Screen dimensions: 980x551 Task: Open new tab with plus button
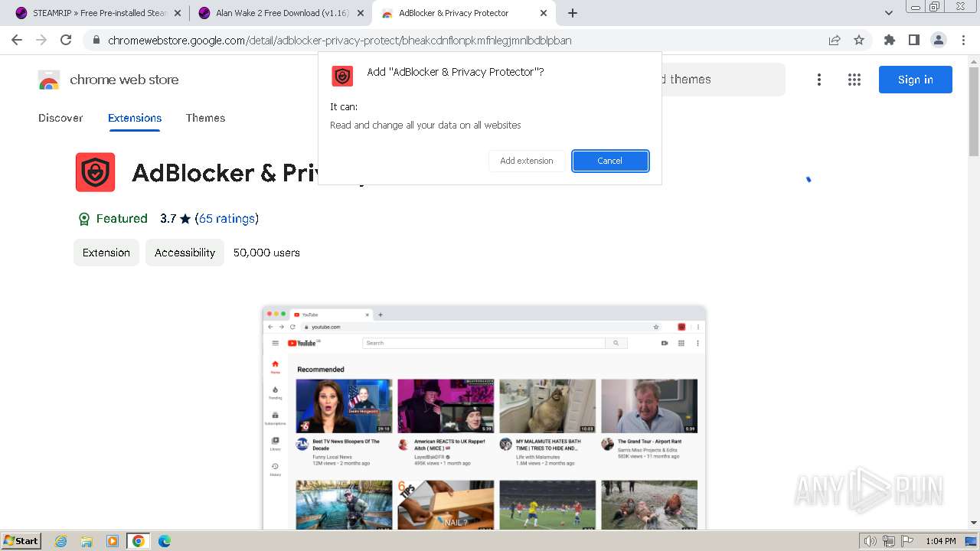[x=572, y=13]
